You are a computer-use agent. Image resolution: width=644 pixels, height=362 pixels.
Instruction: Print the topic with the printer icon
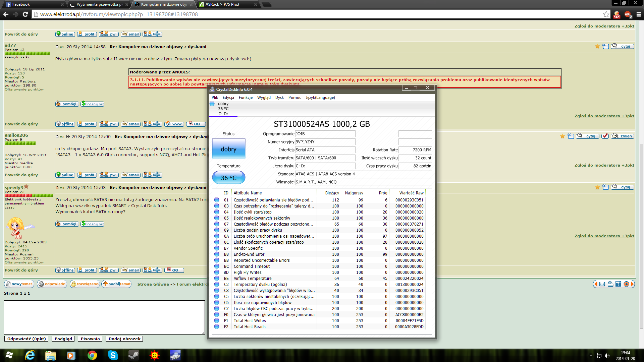610,284
